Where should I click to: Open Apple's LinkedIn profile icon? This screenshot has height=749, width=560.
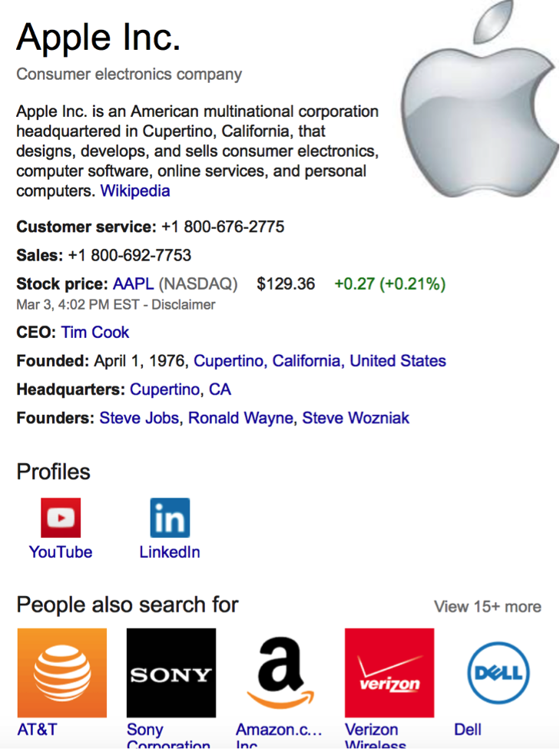click(170, 517)
